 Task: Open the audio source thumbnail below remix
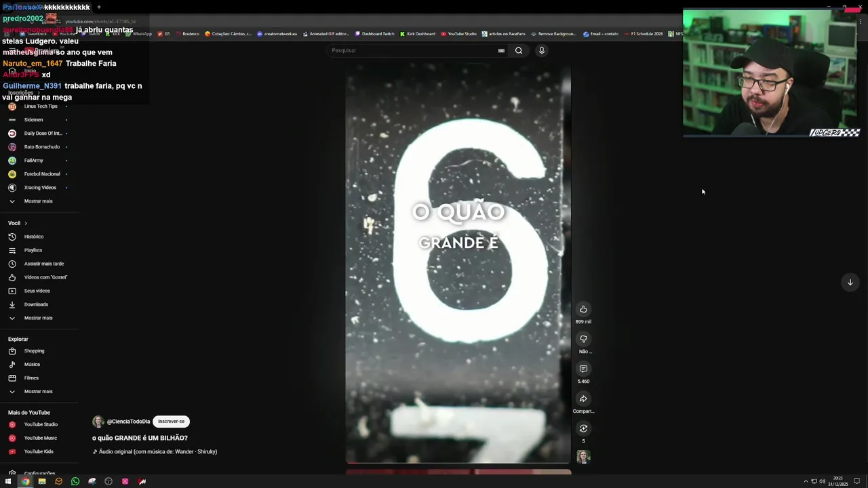point(583,457)
